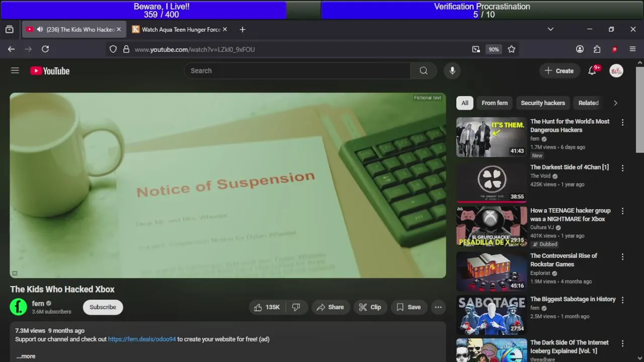
Task: Open options for Dark Side Of Internet
Action: click(x=622, y=344)
